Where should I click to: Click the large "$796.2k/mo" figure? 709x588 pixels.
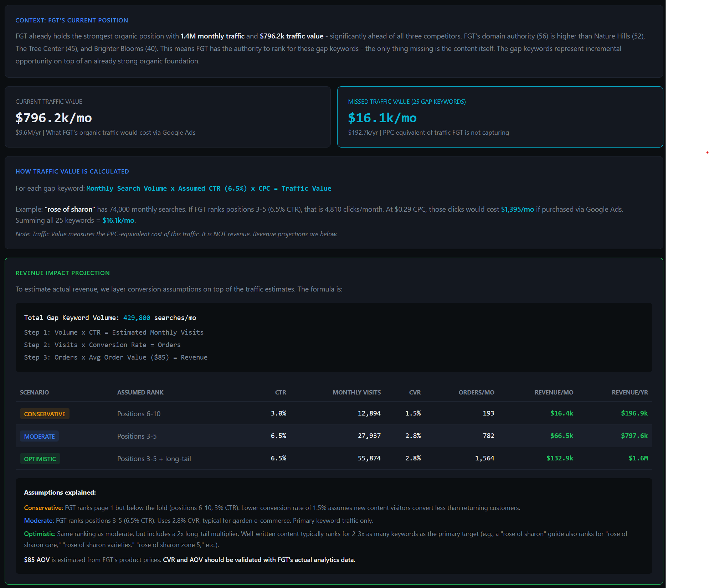54,118
